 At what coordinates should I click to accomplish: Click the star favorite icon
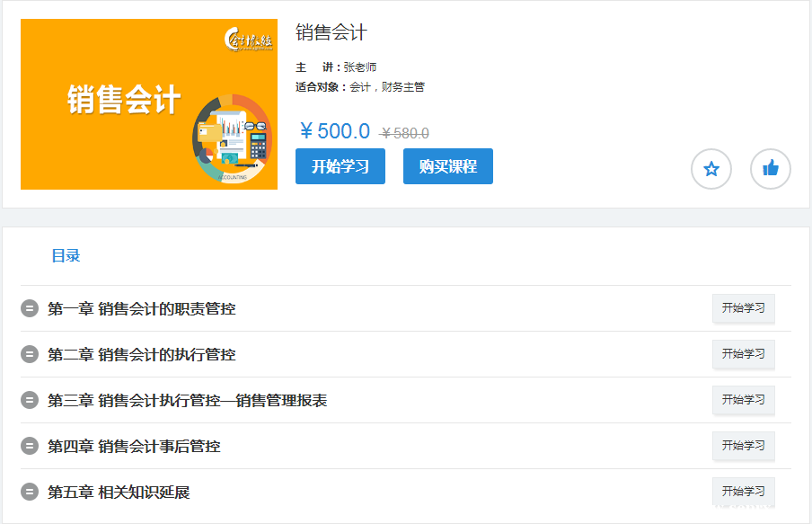click(x=711, y=169)
